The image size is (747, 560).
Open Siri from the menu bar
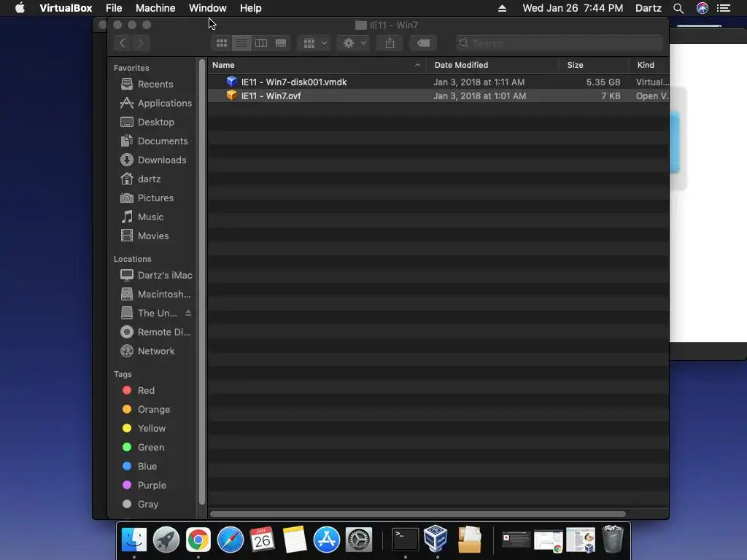[703, 8]
